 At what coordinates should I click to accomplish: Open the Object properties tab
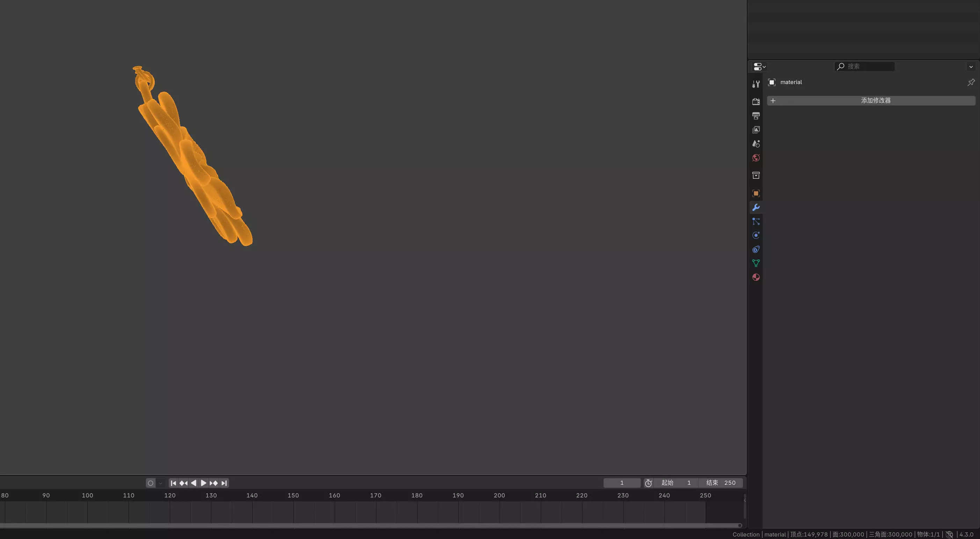(756, 193)
